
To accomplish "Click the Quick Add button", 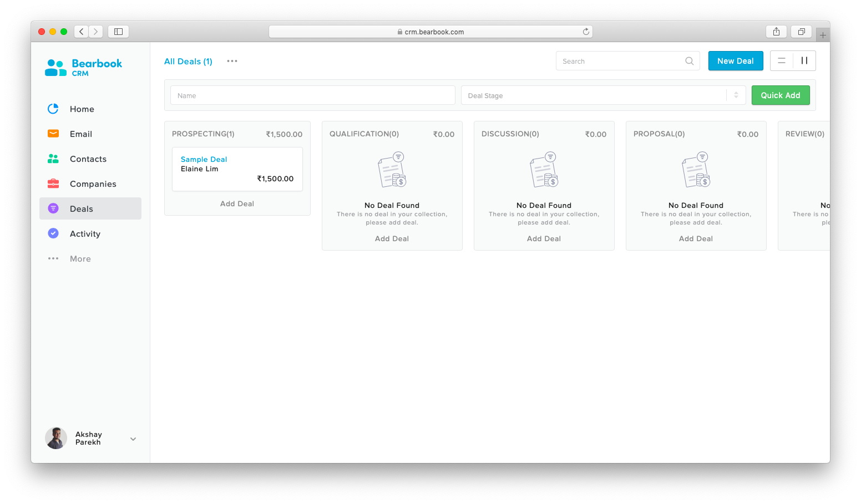I will (781, 95).
